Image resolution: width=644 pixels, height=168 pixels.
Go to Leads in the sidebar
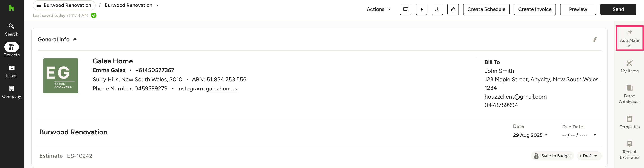(11, 71)
